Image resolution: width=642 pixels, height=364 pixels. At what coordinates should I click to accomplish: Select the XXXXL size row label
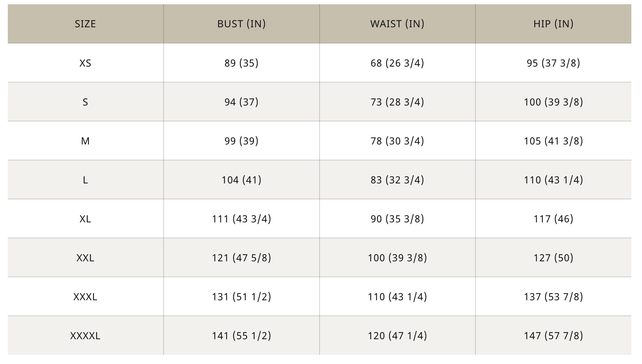point(85,336)
